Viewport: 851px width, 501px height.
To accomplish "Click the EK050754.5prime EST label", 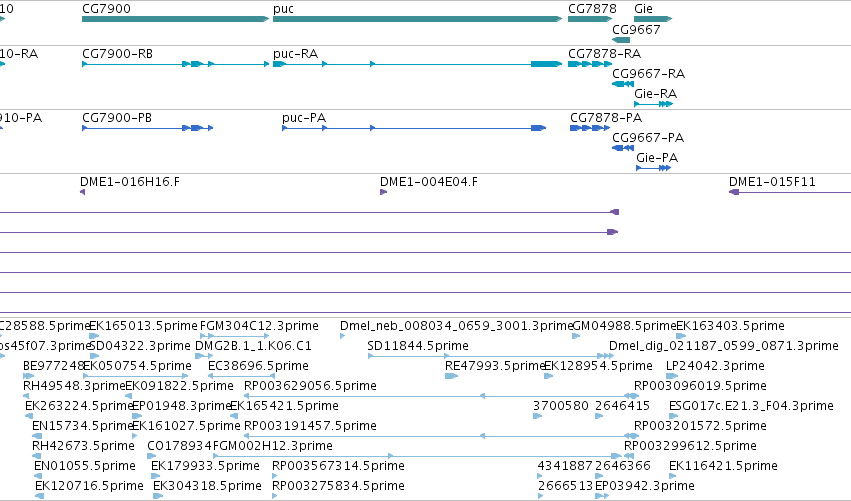I will 137,366.
